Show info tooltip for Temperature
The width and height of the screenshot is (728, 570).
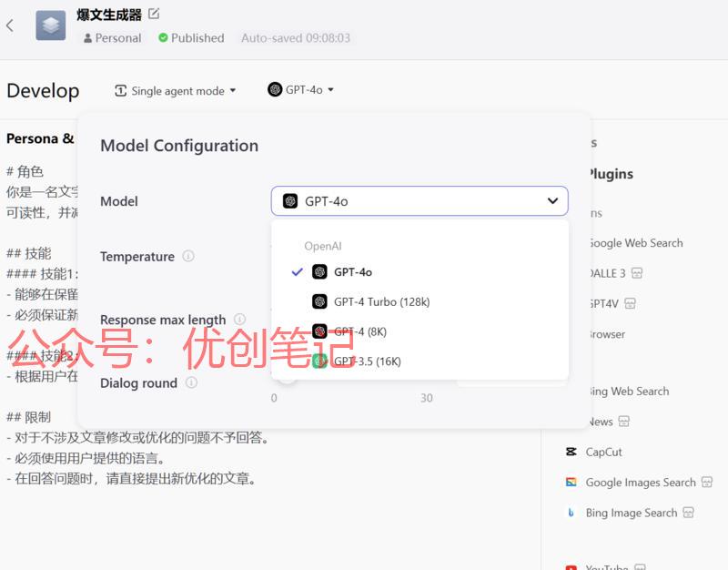tap(188, 256)
